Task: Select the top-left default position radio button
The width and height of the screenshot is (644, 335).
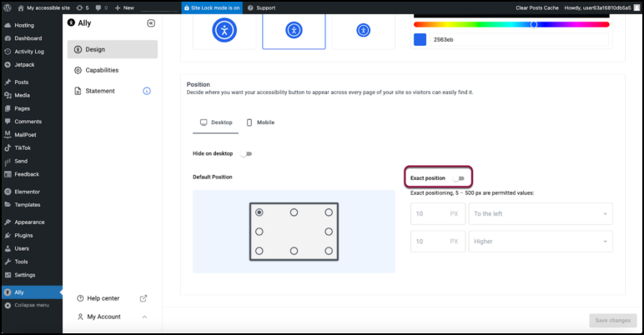Action: pos(259,212)
